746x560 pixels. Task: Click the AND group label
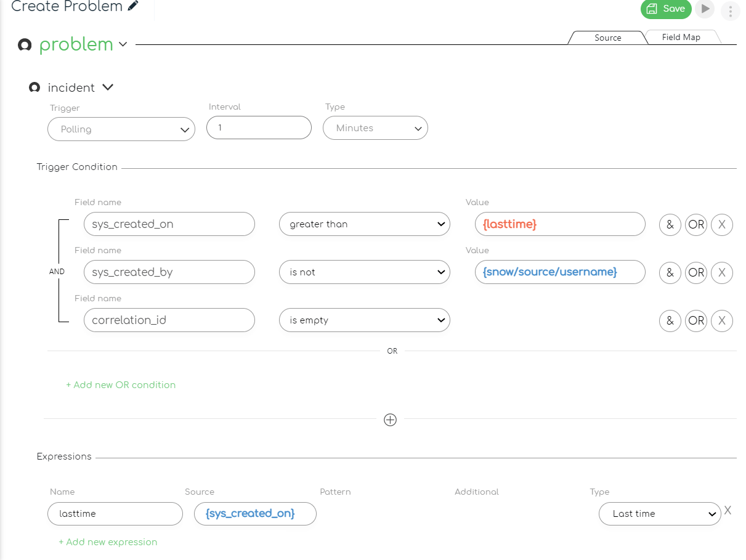(57, 271)
